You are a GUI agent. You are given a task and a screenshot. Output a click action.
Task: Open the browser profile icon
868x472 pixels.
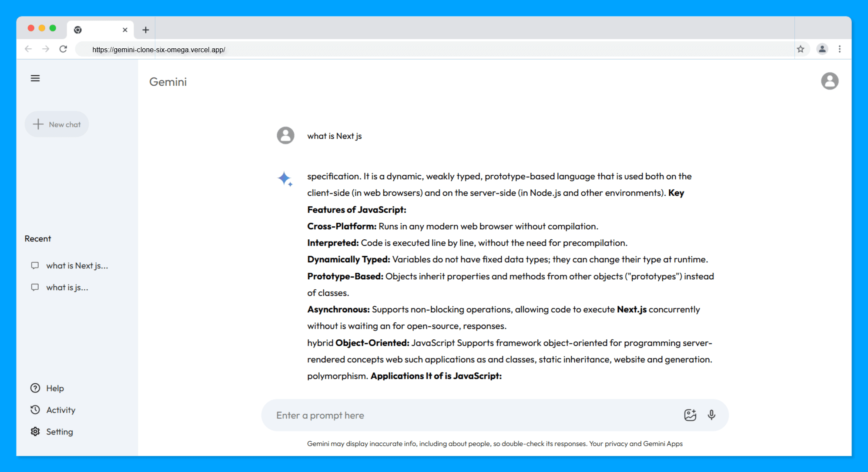pyautogui.click(x=822, y=49)
